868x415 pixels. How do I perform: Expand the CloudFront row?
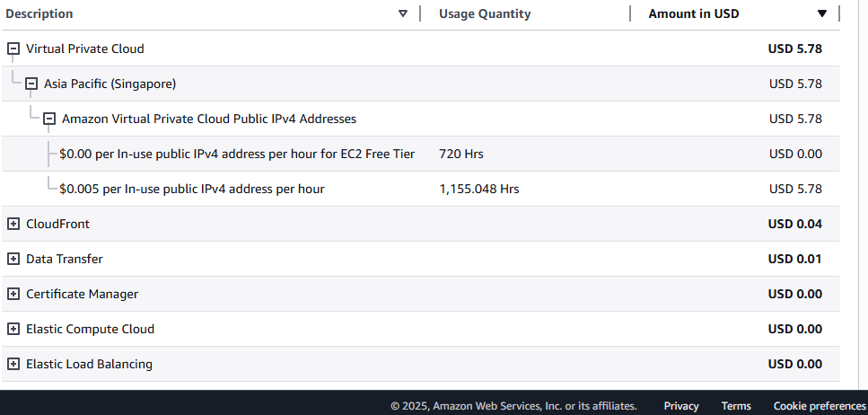click(x=13, y=224)
